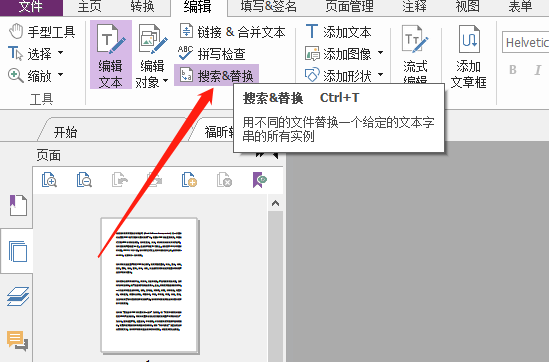Open the Page Management (页面管理) tab

click(349, 7)
